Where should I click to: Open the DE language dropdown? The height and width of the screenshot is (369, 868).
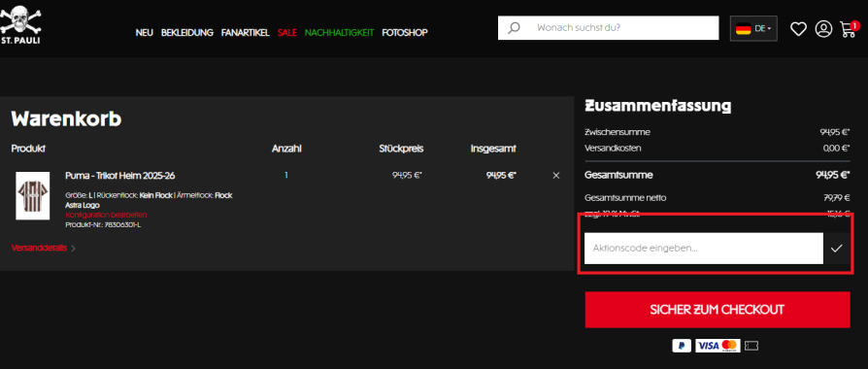tap(753, 28)
